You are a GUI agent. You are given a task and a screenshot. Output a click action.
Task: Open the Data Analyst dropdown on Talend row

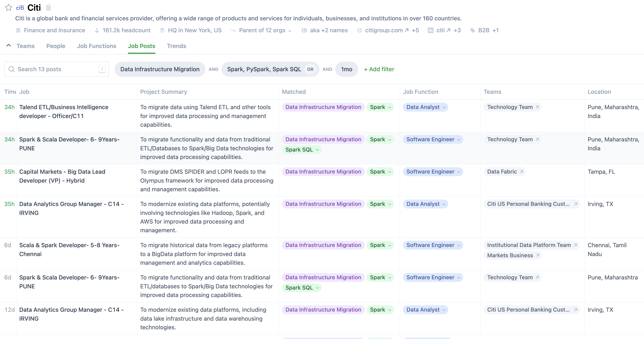[425, 107]
